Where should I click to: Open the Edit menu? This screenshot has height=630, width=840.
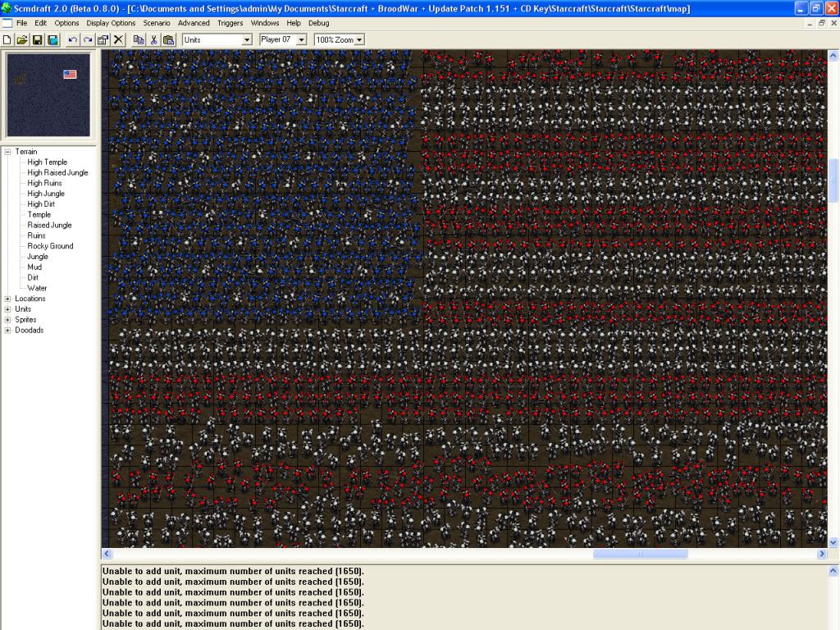click(41, 23)
